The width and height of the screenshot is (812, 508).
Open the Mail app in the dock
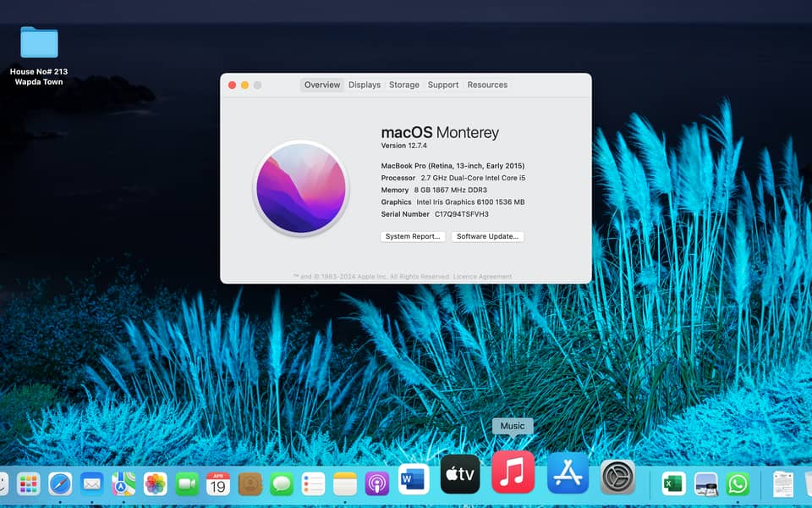click(91, 484)
